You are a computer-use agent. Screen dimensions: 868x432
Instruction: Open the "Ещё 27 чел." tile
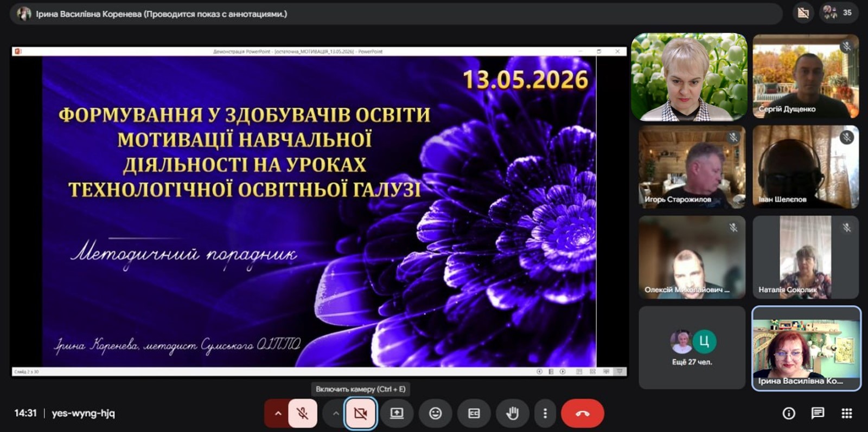692,348
